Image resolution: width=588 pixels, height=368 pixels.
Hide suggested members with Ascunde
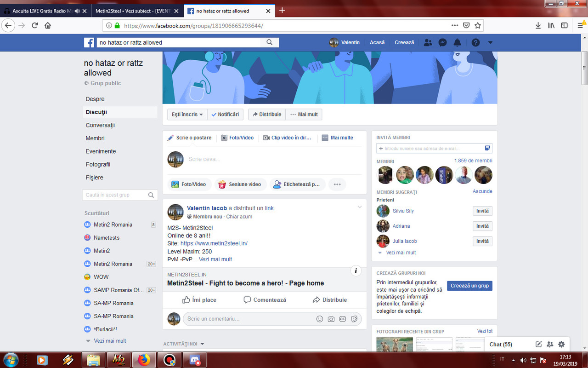tap(482, 191)
